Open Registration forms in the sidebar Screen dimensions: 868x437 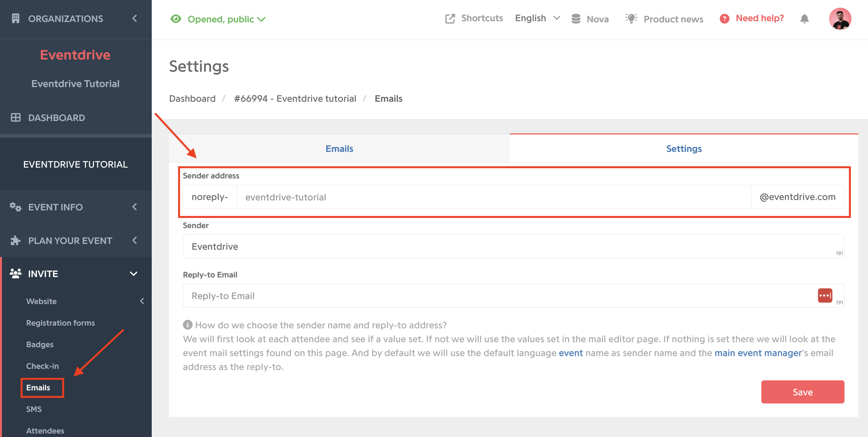(x=60, y=323)
